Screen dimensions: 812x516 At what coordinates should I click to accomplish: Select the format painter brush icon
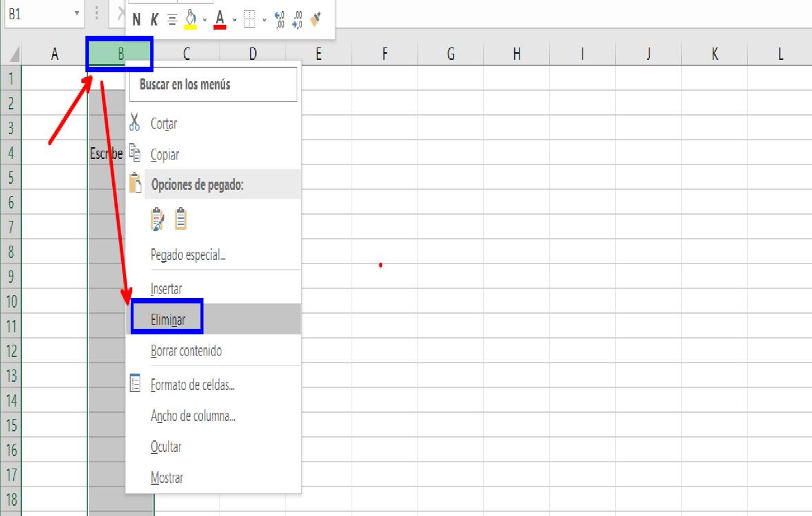pyautogui.click(x=317, y=18)
